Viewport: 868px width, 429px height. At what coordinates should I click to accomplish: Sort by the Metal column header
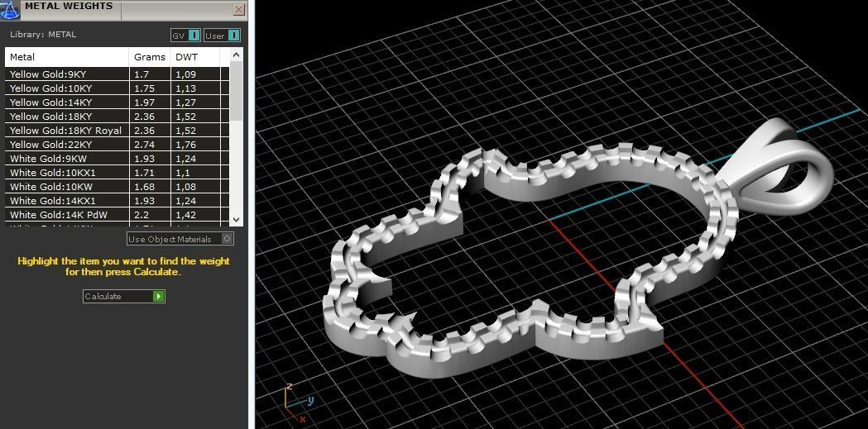[x=67, y=57]
